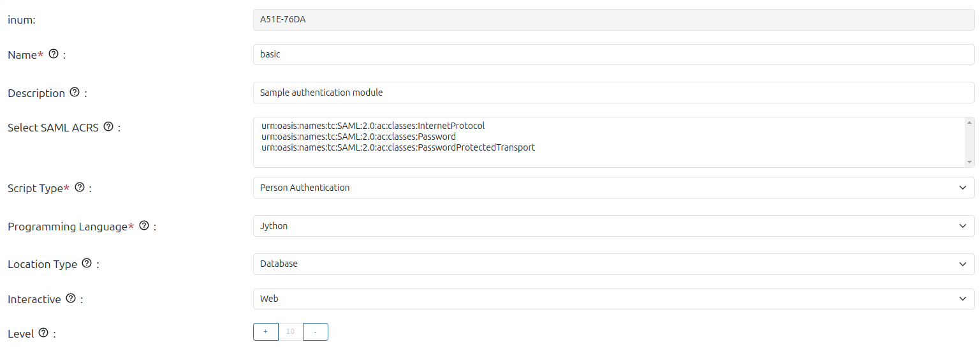This screenshot has width=980, height=351.
Task: Select the InternetProtocol SAML ACRS option
Action: [373, 126]
